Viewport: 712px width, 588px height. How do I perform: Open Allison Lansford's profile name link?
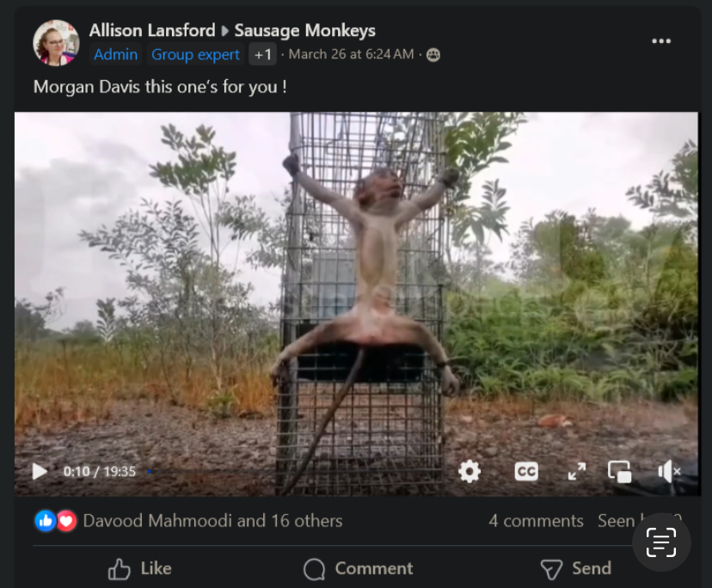(152, 30)
